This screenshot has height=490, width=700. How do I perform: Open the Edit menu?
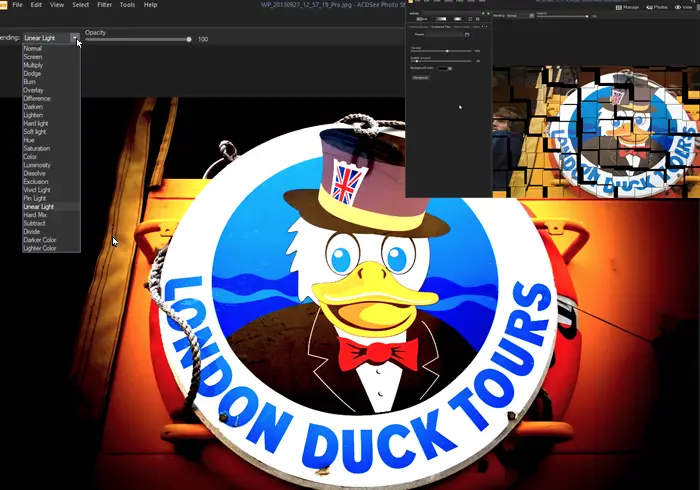point(36,5)
